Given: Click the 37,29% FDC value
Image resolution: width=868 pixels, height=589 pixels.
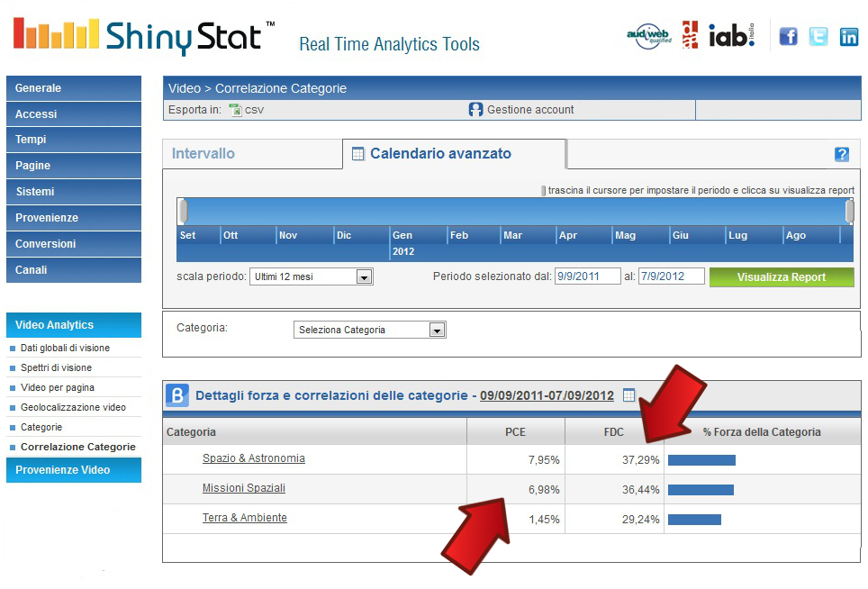Looking at the screenshot, I should [641, 460].
